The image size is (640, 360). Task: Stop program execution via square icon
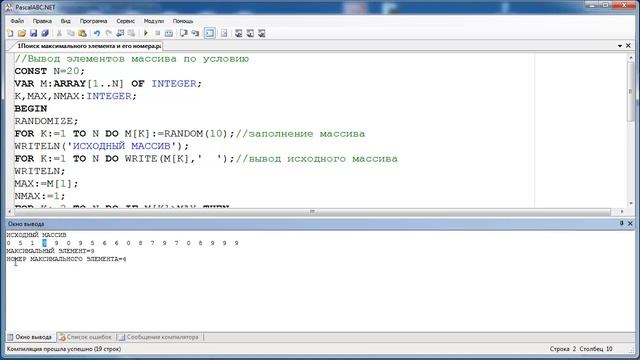tap(157, 33)
